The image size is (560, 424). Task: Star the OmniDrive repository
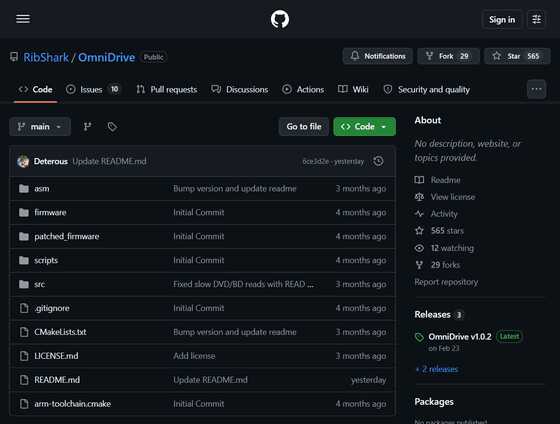517,56
